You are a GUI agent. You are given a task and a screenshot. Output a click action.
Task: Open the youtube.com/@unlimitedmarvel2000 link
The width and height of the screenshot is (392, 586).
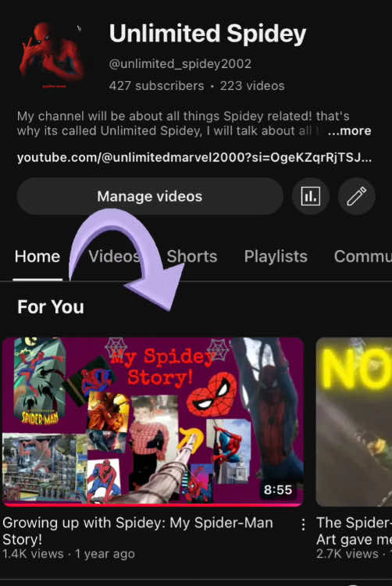click(x=194, y=157)
